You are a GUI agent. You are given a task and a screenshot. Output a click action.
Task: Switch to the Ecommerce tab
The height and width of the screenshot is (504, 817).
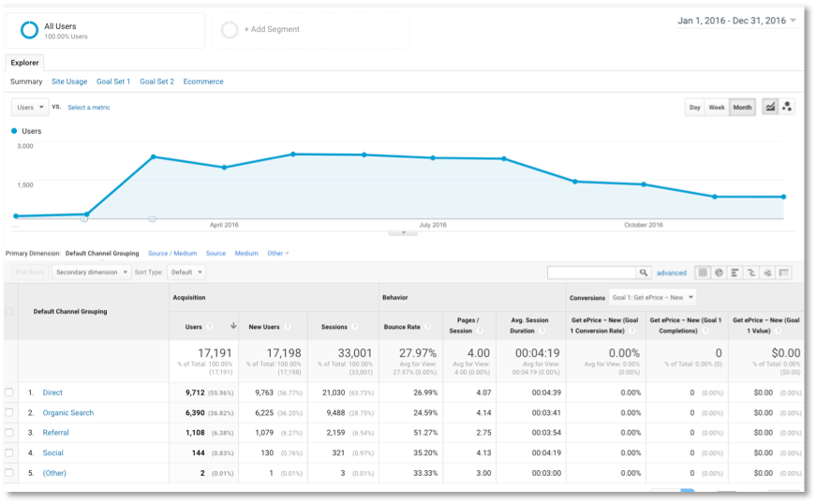[x=203, y=82]
